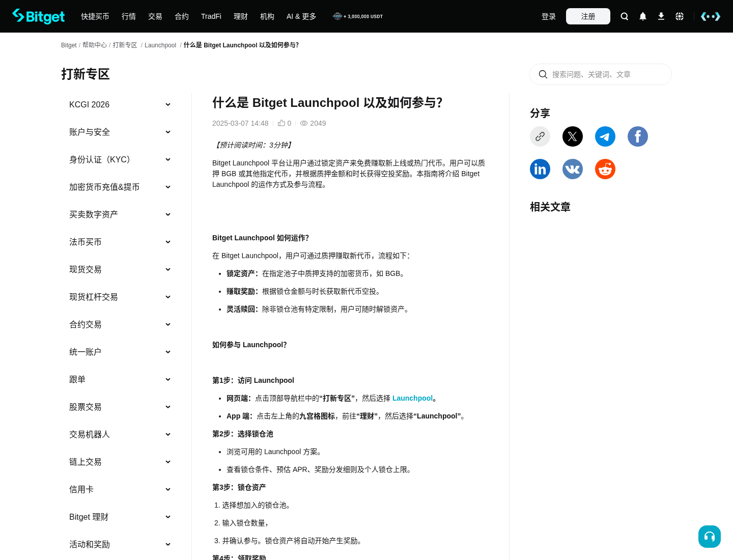Expand the 信用卡 section

(x=120, y=489)
